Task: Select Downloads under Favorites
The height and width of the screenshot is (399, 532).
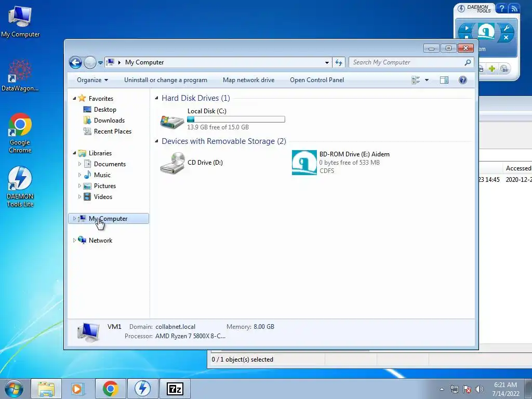Action: [x=109, y=121]
